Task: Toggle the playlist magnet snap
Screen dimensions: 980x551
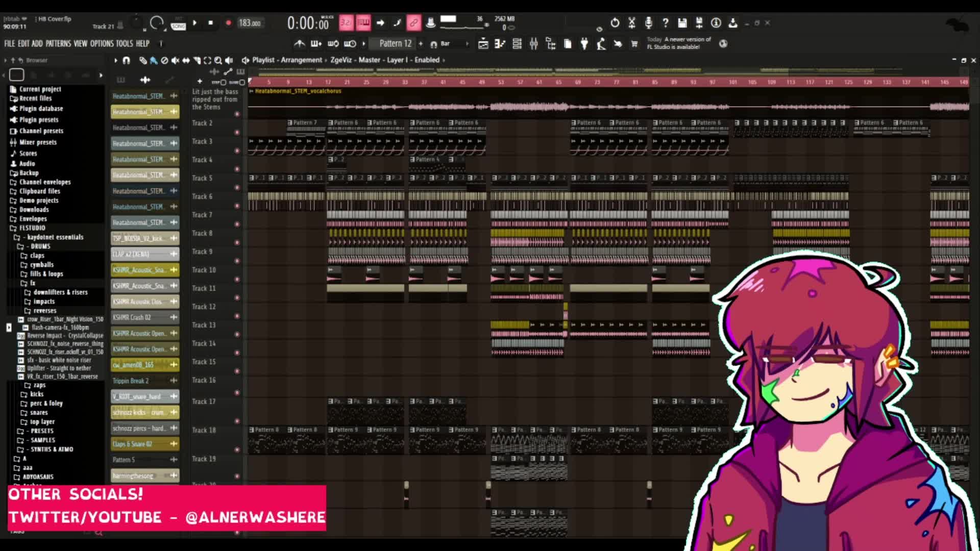Action: click(x=127, y=60)
